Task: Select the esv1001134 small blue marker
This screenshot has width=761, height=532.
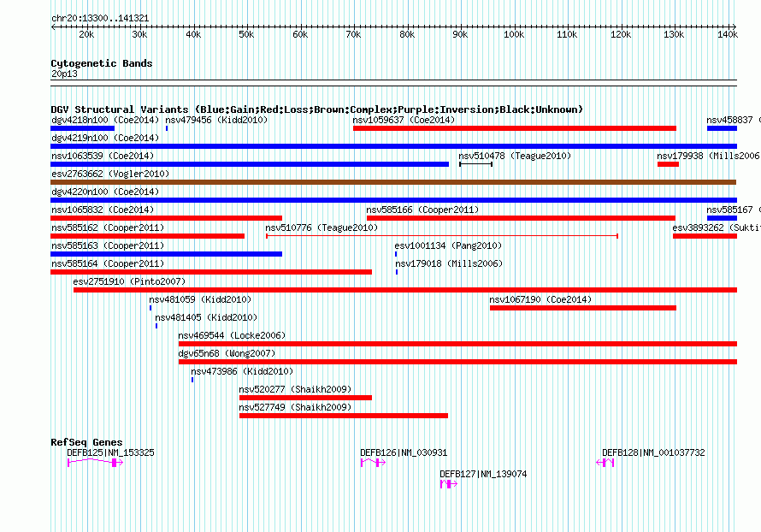Action: pyautogui.click(x=396, y=254)
